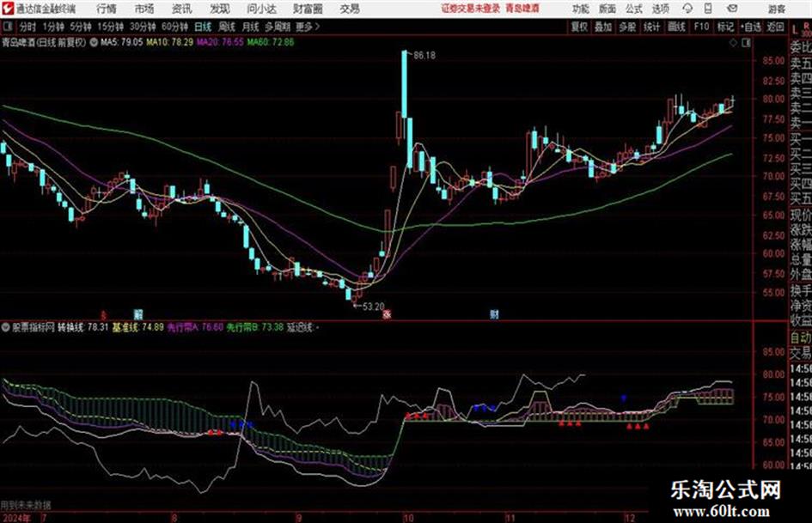Select the 日线 period tab

[x=203, y=27]
